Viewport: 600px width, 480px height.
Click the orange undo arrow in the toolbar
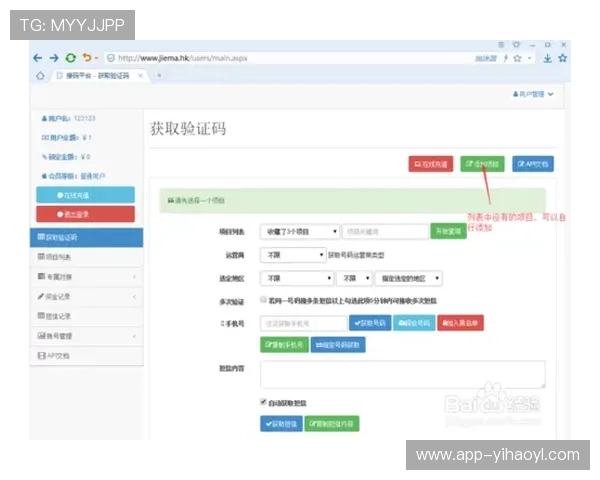[87, 58]
